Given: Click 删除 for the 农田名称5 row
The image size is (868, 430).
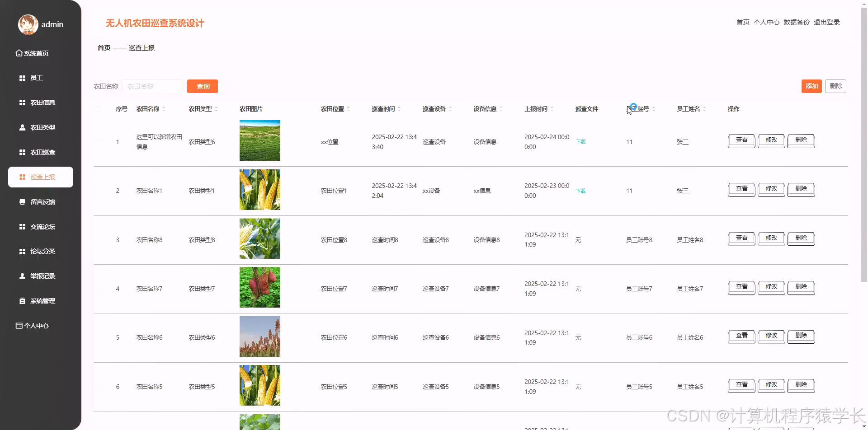Looking at the screenshot, I should [801, 385].
